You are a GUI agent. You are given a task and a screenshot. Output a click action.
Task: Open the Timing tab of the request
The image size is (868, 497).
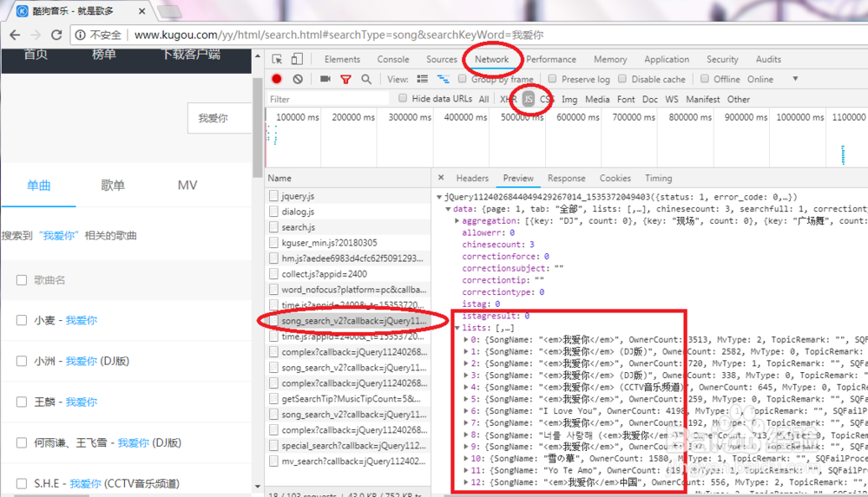[658, 178]
